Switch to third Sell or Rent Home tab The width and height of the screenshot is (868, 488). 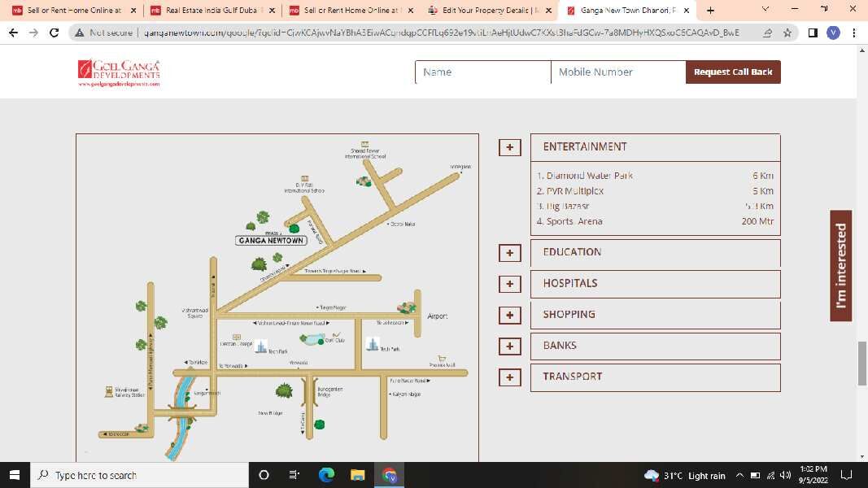tap(350, 10)
